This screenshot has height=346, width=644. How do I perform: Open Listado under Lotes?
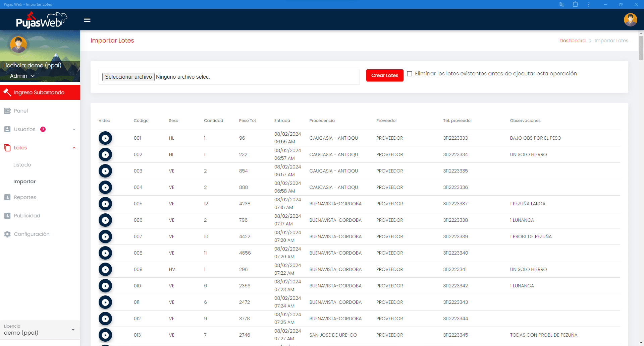click(x=22, y=165)
